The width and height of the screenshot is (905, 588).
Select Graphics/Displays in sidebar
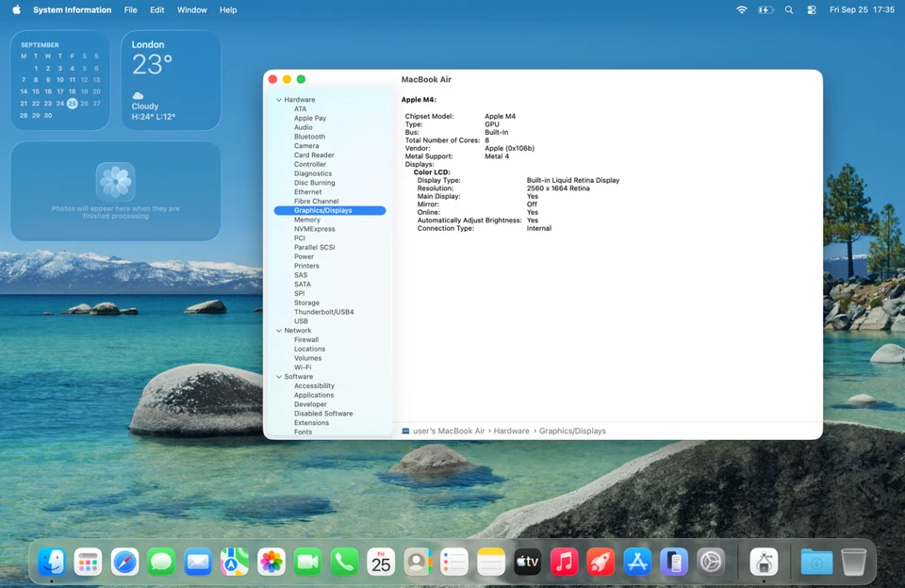click(330, 211)
